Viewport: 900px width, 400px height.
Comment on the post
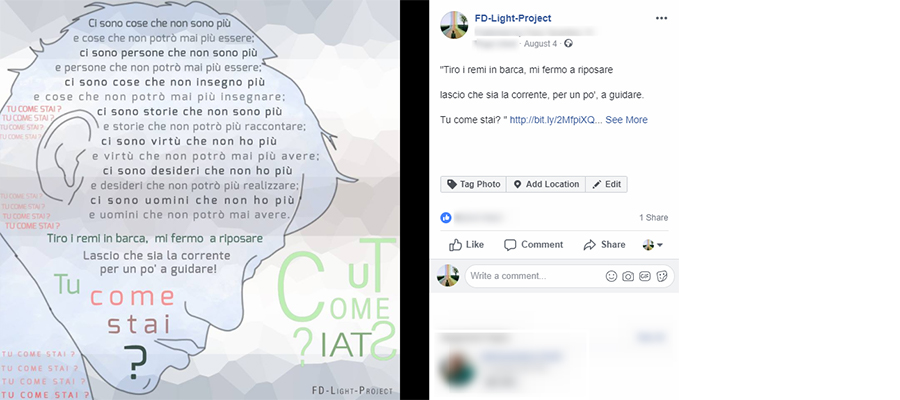533,244
